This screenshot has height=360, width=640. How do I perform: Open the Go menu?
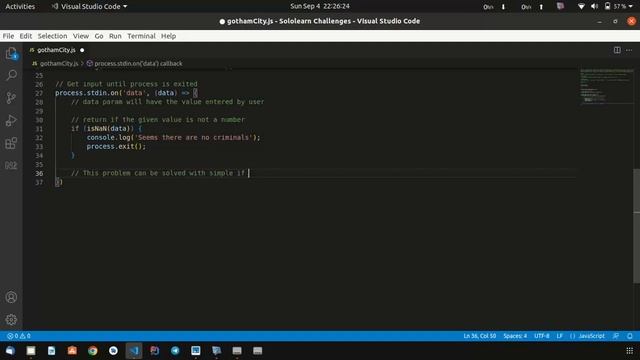click(99, 36)
